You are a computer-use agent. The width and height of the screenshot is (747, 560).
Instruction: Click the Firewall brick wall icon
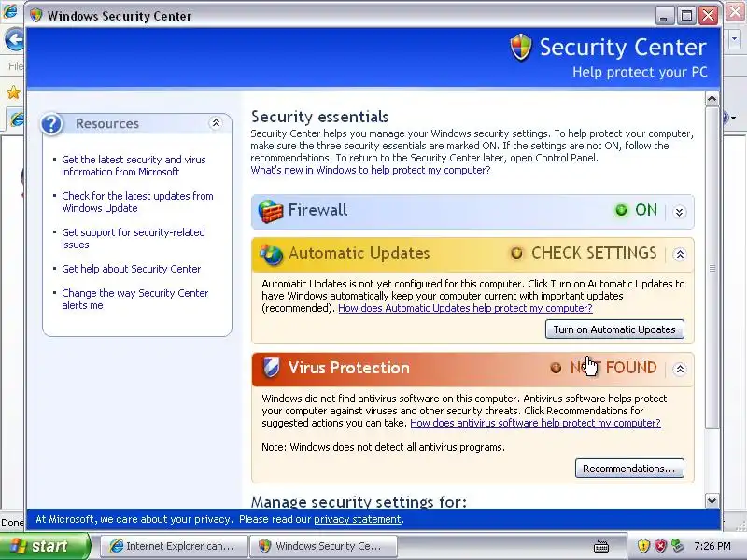click(270, 211)
